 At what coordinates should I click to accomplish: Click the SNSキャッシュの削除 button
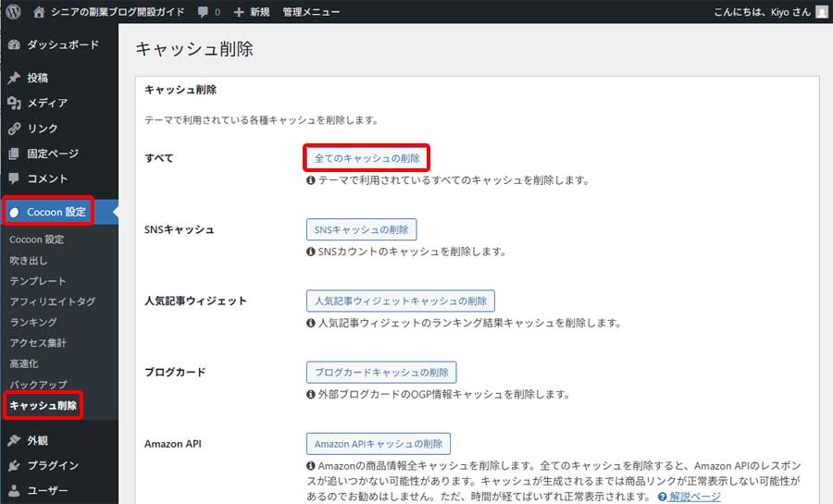tap(361, 229)
